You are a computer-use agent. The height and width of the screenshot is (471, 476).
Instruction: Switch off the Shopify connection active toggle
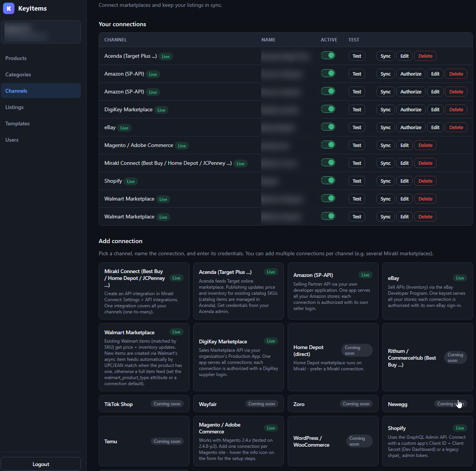tap(328, 180)
